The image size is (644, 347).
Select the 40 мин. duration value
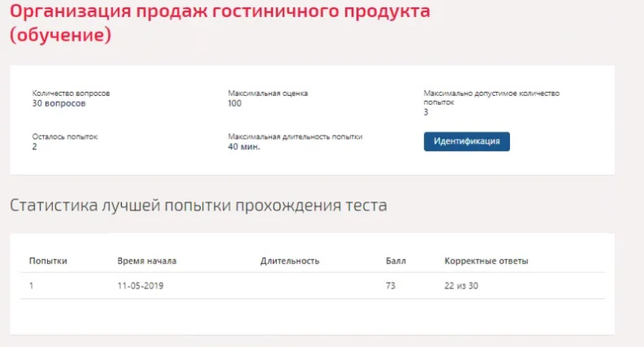click(x=244, y=147)
